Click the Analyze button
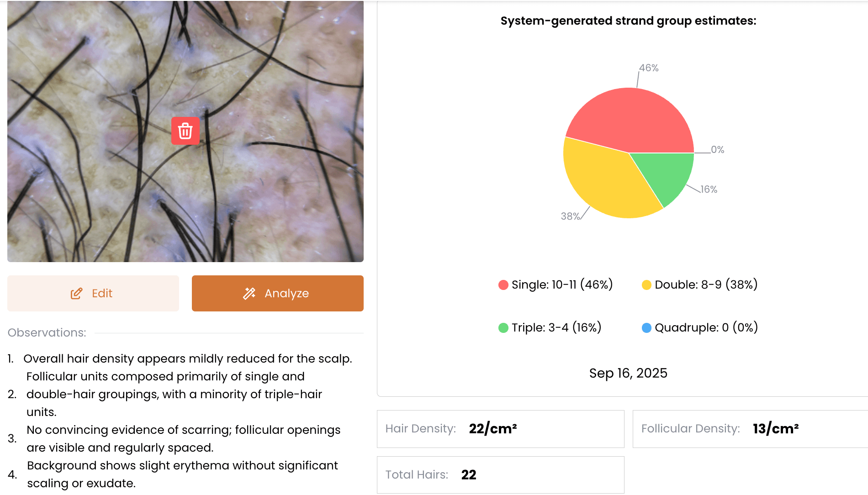 277,293
